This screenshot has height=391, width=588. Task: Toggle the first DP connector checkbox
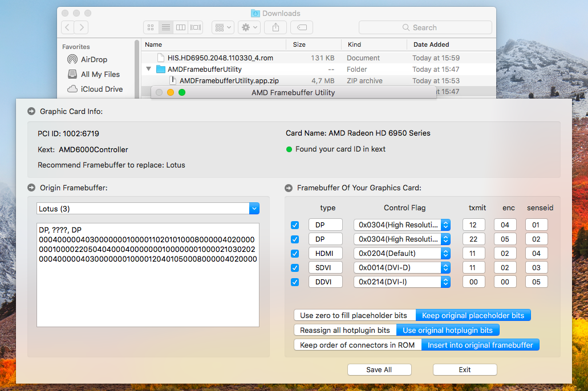tap(295, 225)
